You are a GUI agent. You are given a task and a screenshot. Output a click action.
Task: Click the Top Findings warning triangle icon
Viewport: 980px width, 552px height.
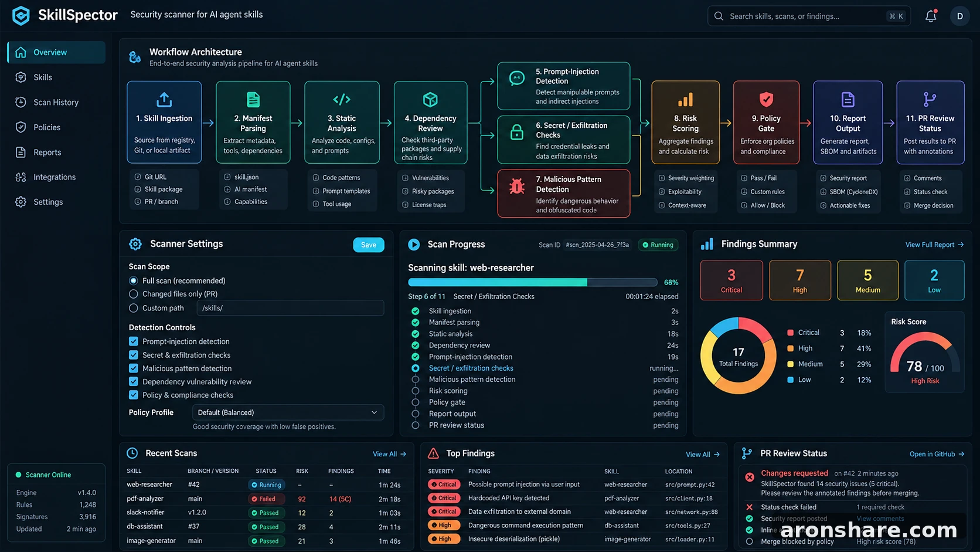point(433,453)
